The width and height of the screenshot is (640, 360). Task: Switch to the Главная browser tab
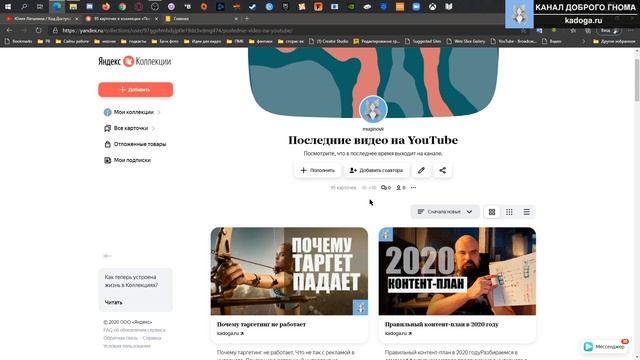tap(200, 19)
